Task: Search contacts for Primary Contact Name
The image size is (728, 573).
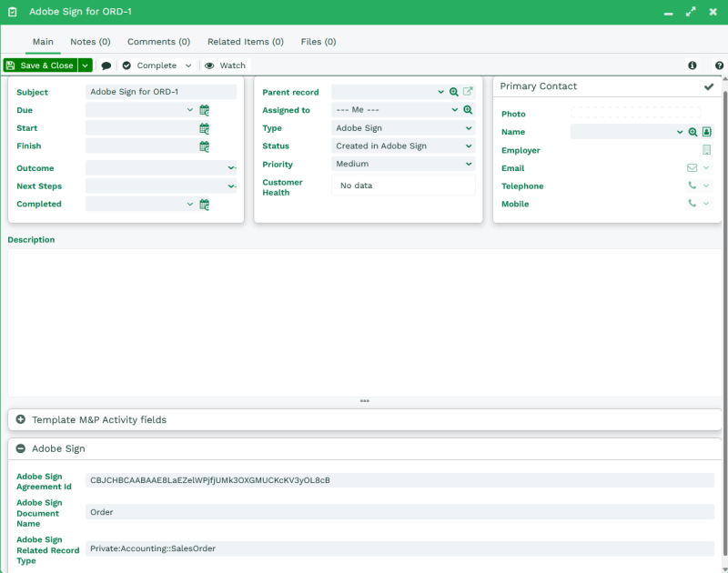Action: 693,132
